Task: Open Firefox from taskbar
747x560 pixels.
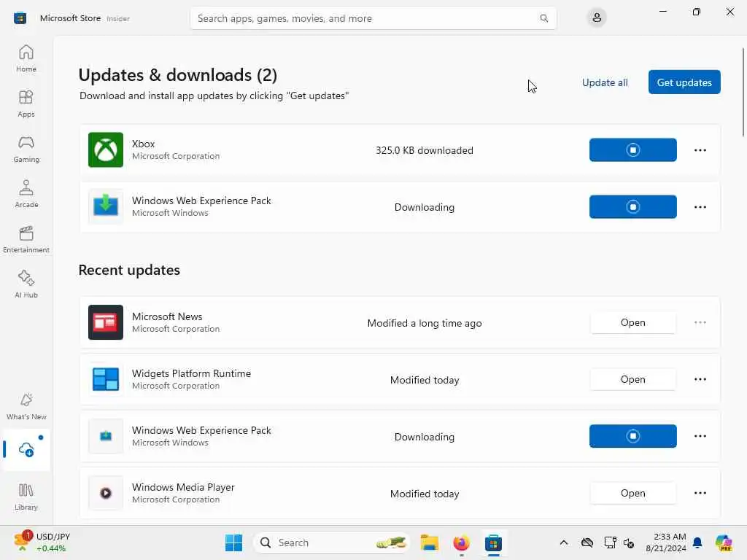Action: pyautogui.click(x=461, y=542)
